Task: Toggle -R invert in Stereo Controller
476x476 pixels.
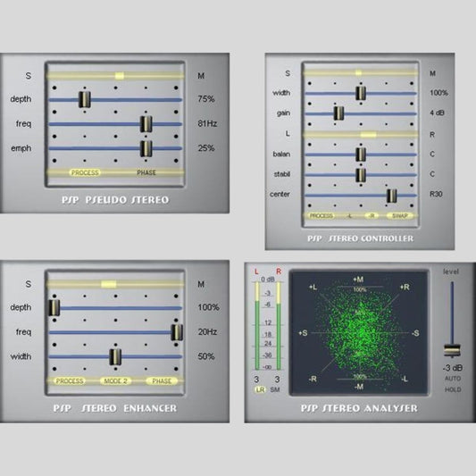Action: click(372, 216)
